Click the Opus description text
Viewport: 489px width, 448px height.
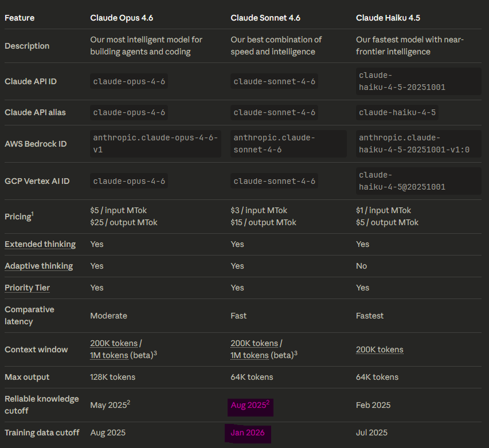click(146, 46)
